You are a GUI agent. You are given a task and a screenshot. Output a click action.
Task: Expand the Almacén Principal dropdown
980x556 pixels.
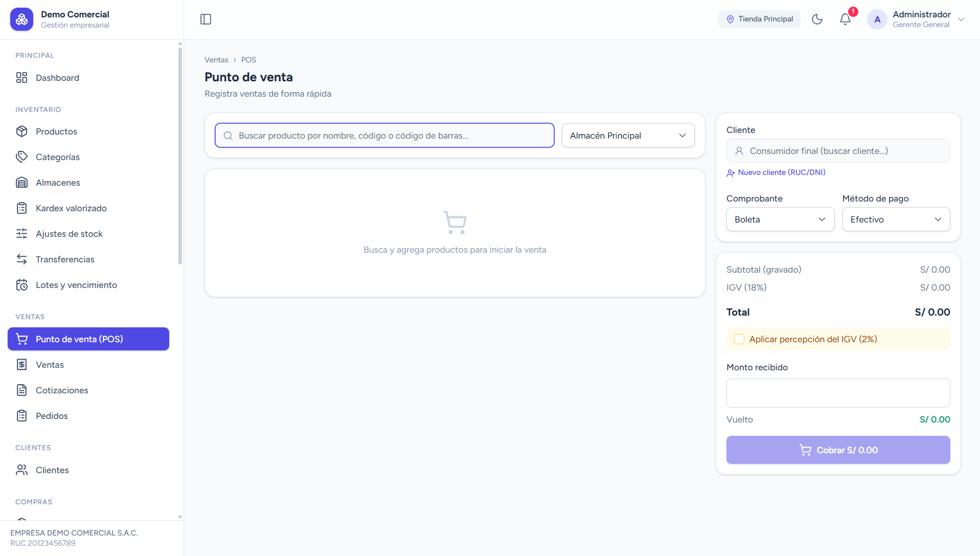[628, 136]
